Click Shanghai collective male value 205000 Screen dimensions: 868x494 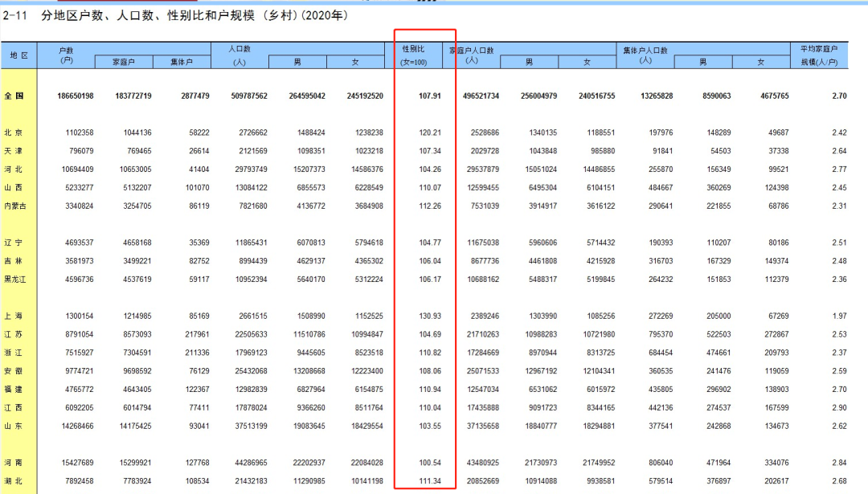click(719, 316)
